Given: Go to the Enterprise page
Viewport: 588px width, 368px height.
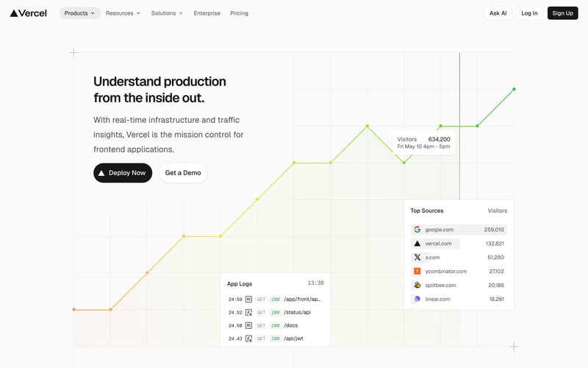Looking at the screenshot, I should click(207, 13).
